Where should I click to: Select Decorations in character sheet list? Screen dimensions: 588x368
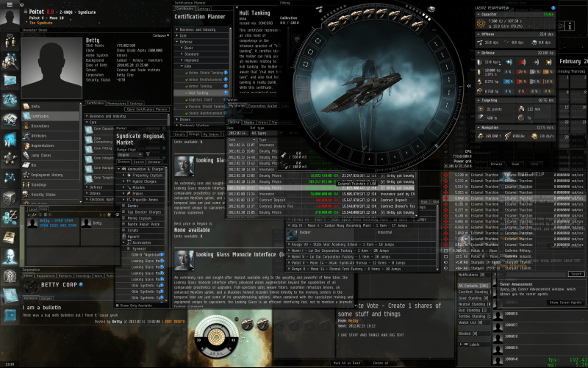[x=50, y=126]
